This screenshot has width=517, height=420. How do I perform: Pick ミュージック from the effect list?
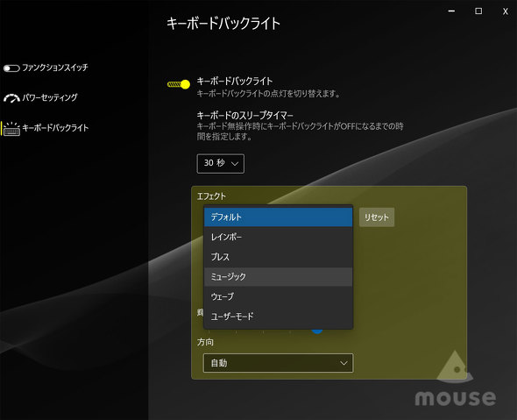point(279,276)
